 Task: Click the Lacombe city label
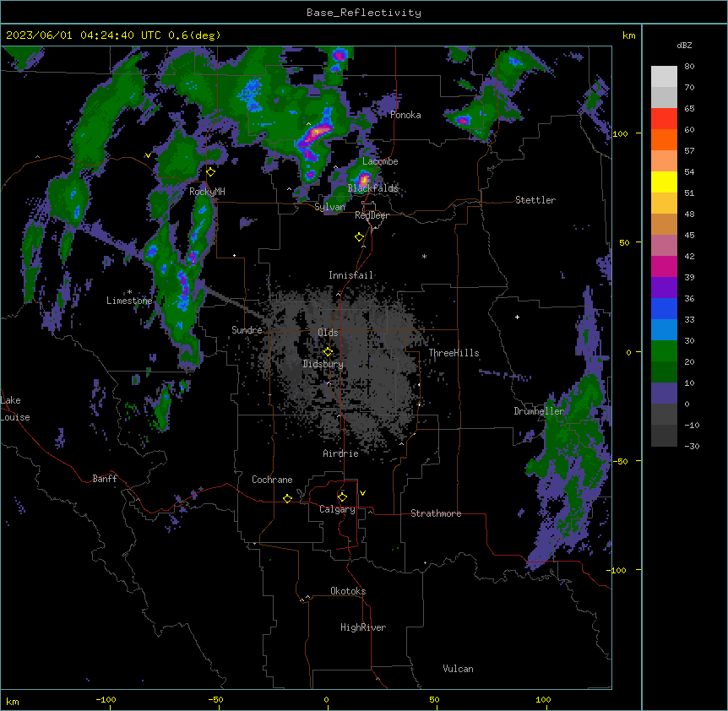380,161
